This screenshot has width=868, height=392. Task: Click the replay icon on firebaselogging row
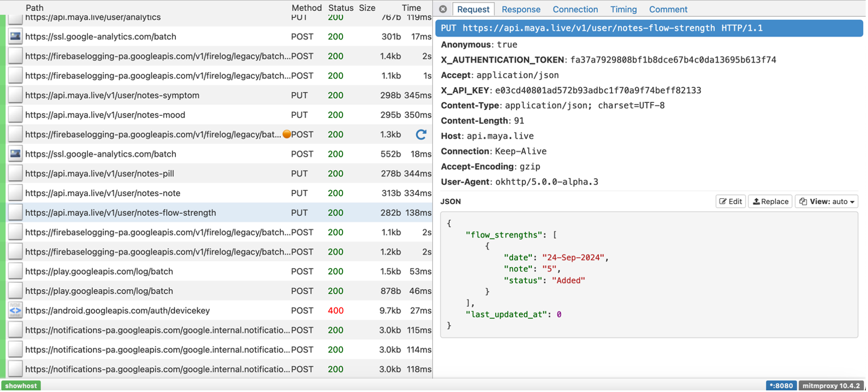[x=421, y=134]
